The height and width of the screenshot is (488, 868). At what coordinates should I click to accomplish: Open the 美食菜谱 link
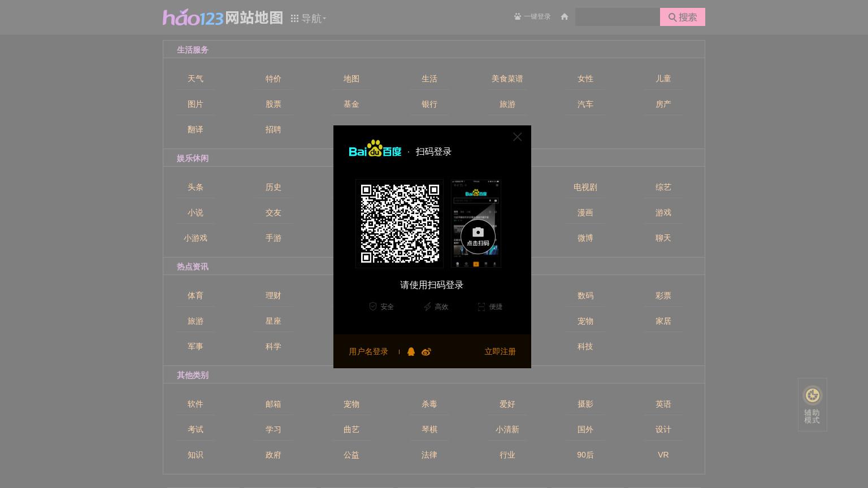507,79
